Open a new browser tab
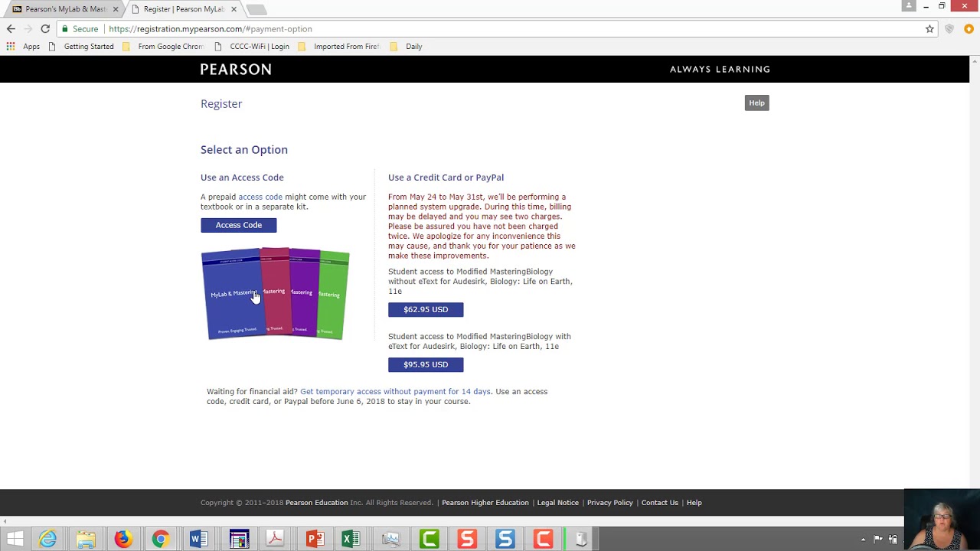Screen dimensions: 980x551 (256, 9)
